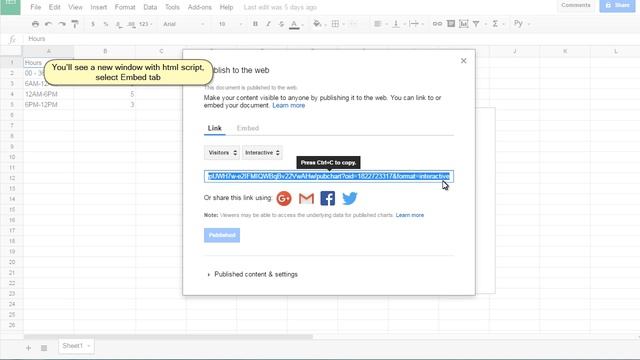The width and height of the screenshot is (640, 360).
Task: Click the Comments button
Action: click(576, 5)
